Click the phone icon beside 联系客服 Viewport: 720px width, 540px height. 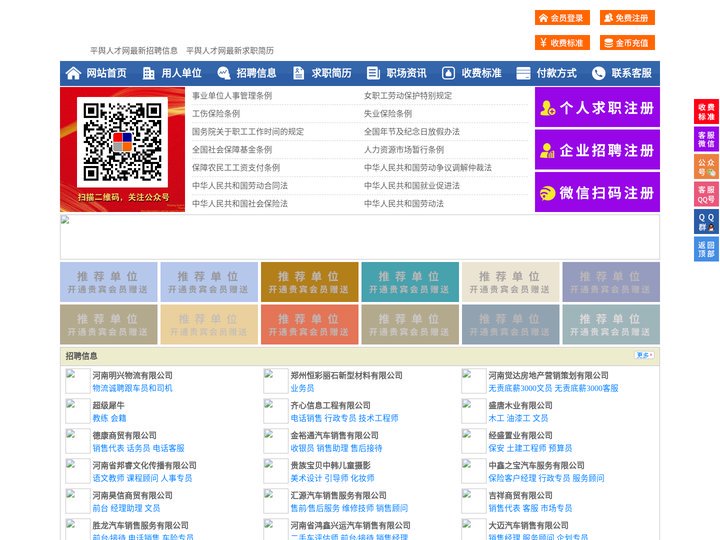coord(598,73)
